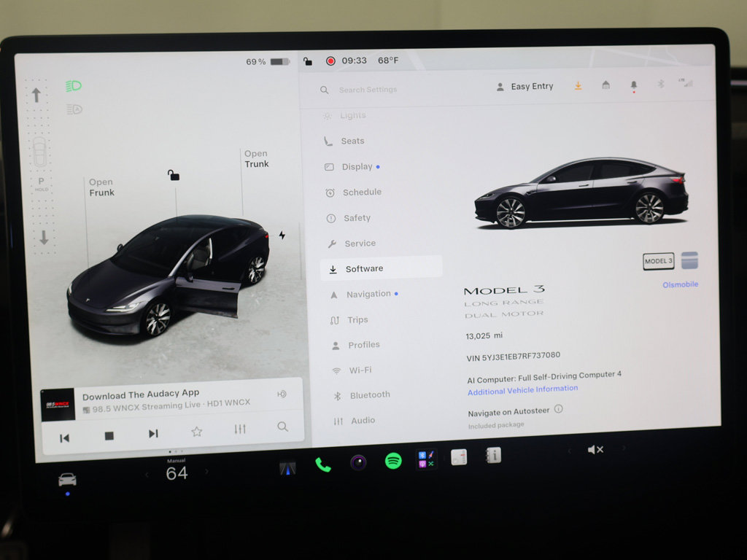The width and height of the screenshot is (747, 560).
Task: Open Frunk from the car view
Action: (x=101, y=187)
